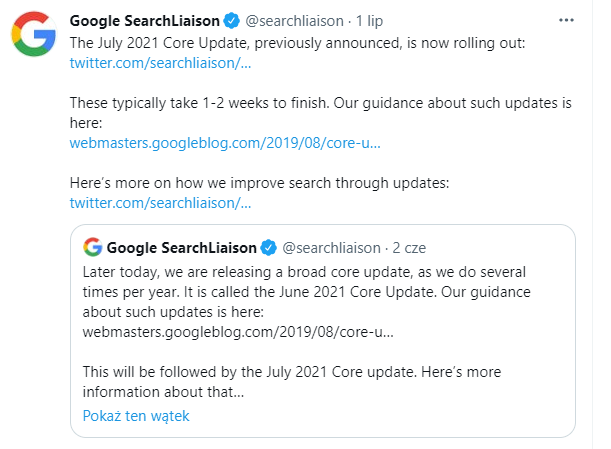This screenshot has width=611, height=449.
Task: Click the @searchliaison handle in main tweet
Action: 295,21
